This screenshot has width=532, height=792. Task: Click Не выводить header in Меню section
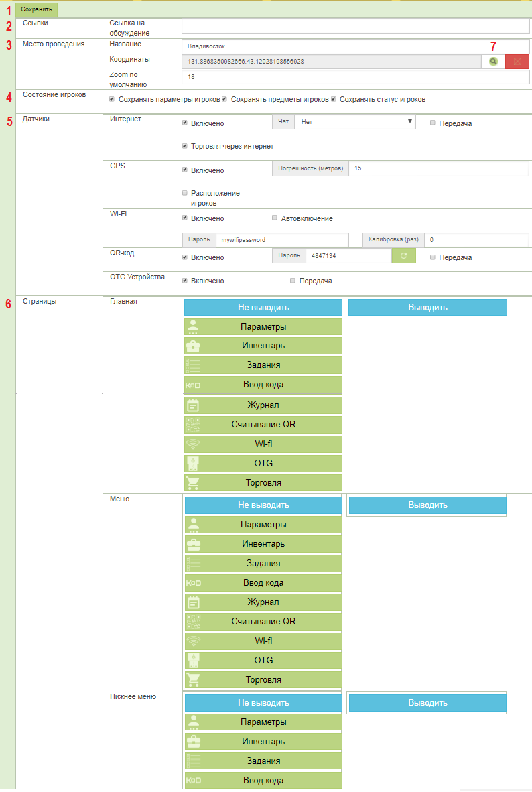(x=263, y=505)
